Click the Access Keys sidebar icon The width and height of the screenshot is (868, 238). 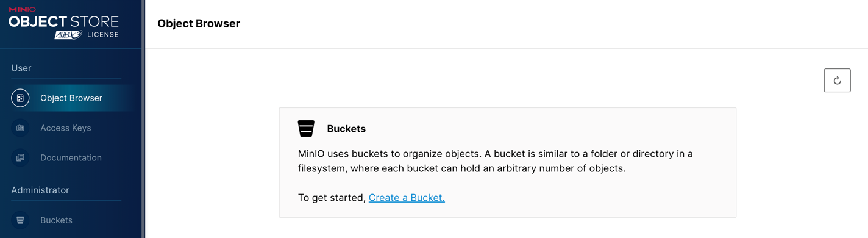tap(20, 128)
